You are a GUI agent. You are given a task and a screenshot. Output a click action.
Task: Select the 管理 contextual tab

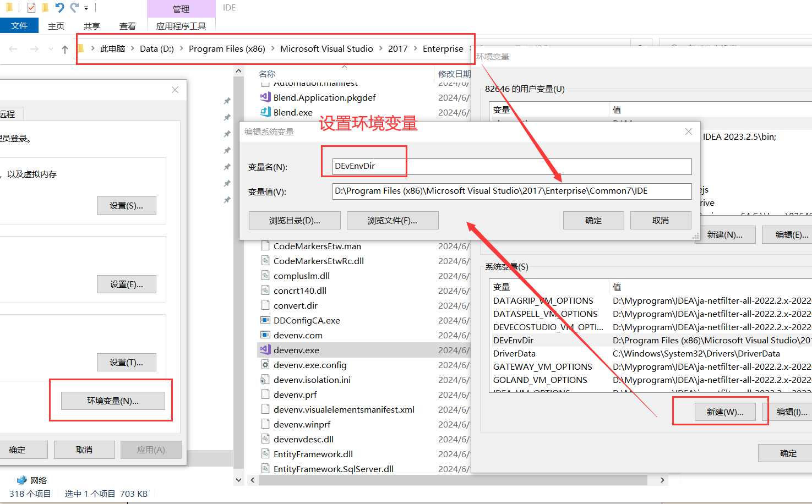pos(181,9)
